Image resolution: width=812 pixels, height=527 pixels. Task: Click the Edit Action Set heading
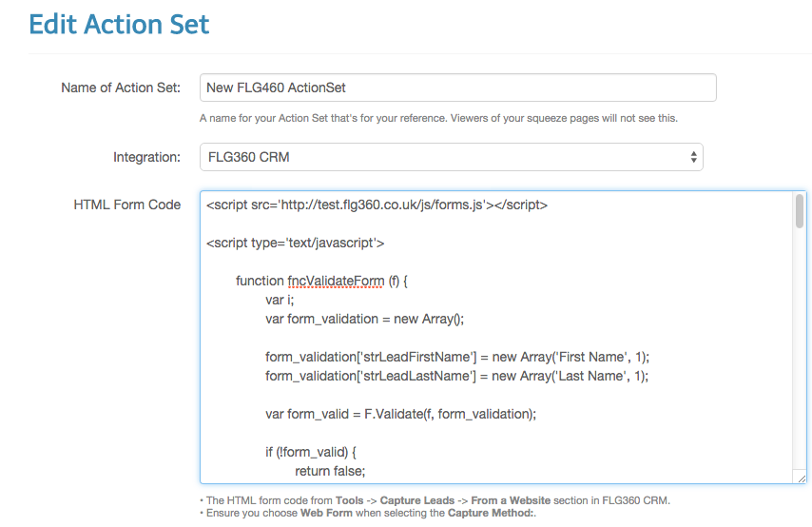pos(119,24)
